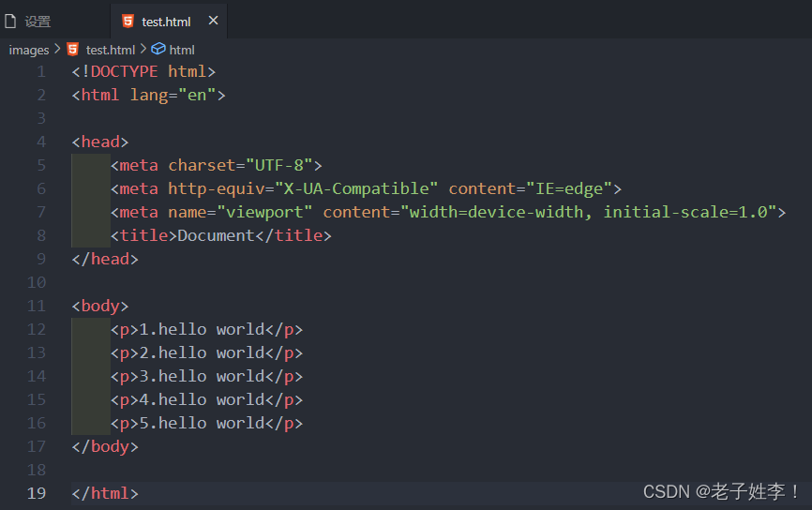Click "width=device-width, initial-scale=1.0" value

point(589,212)
